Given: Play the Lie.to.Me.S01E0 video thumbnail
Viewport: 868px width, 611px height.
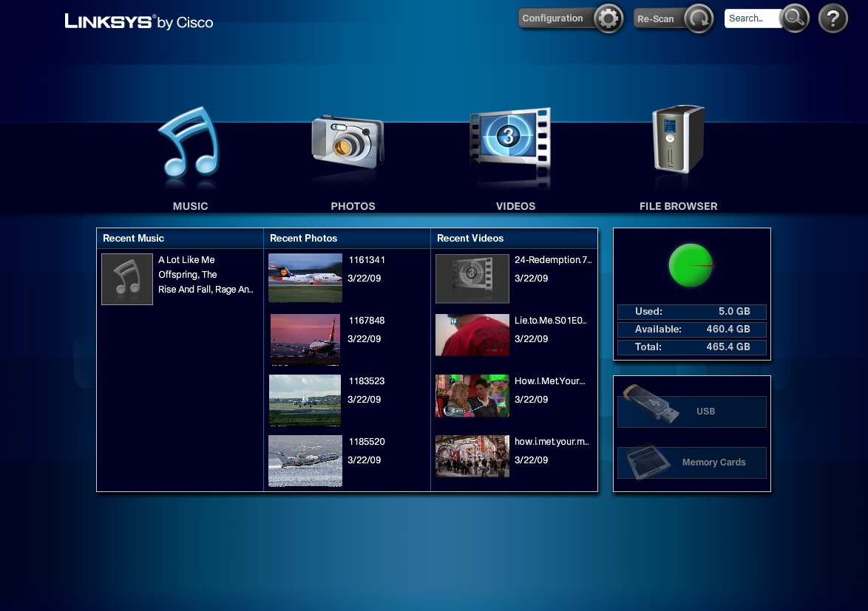Looking at the screenshot, I should pos(472,335).
